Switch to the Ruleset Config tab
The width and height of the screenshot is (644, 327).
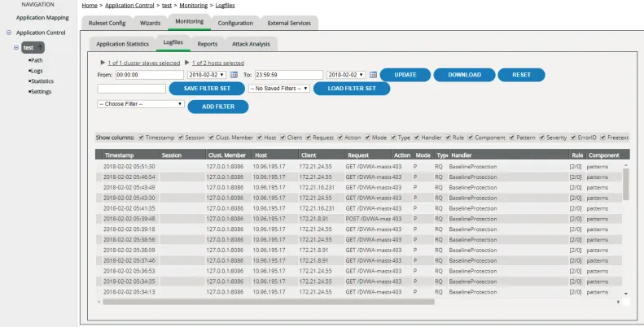[107, 23]
